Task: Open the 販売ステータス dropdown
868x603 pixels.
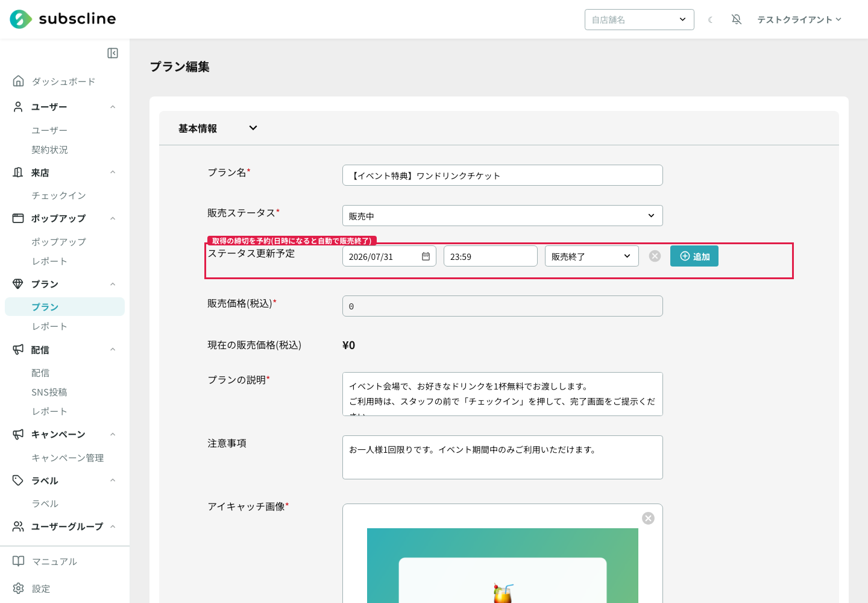Action: click(503, 216)
